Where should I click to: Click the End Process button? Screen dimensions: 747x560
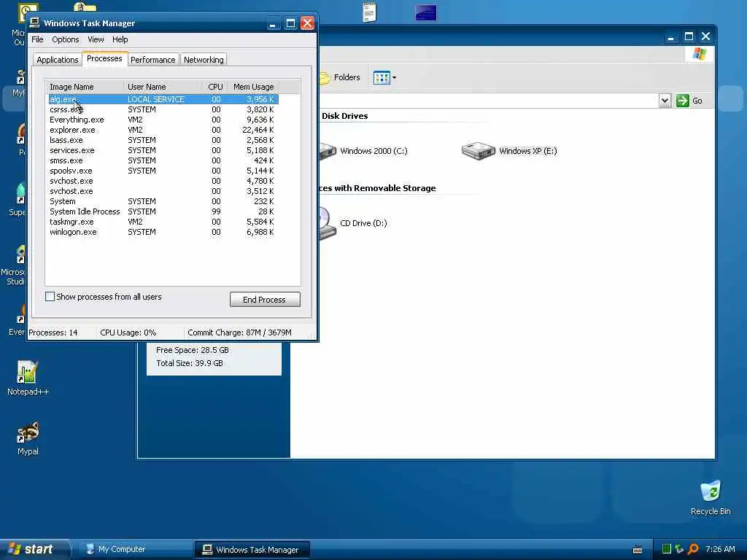tap(265, 300)
